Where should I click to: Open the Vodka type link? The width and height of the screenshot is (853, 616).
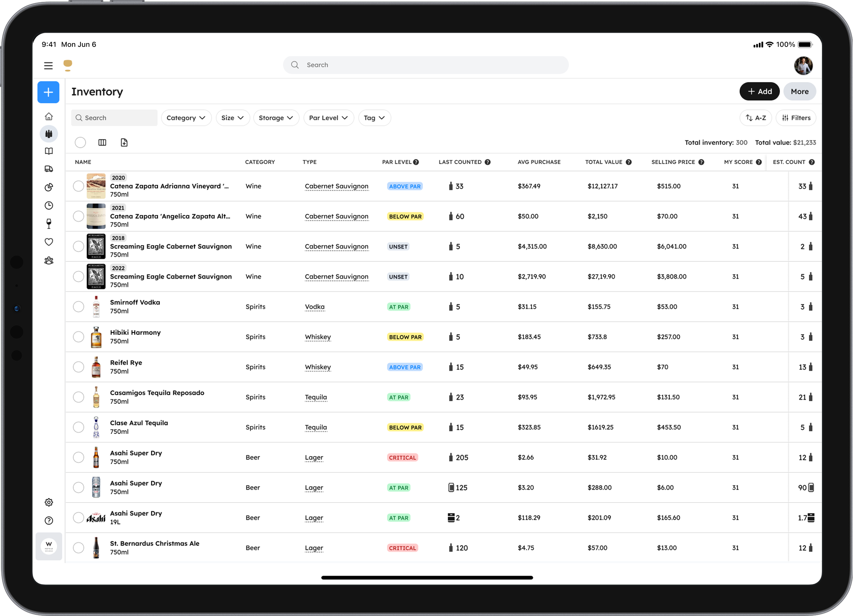coord(315,307)
